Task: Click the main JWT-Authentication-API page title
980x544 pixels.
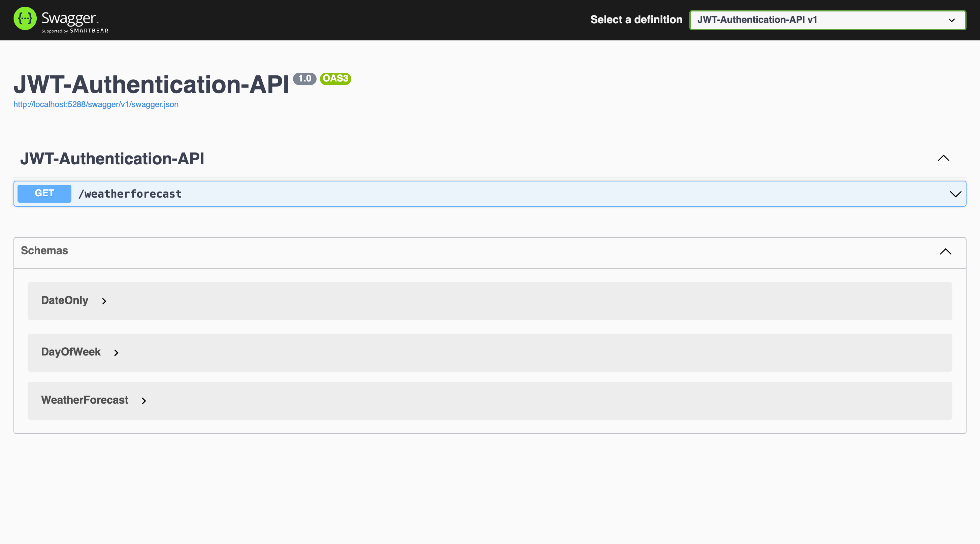Action: tap(152, 84)
